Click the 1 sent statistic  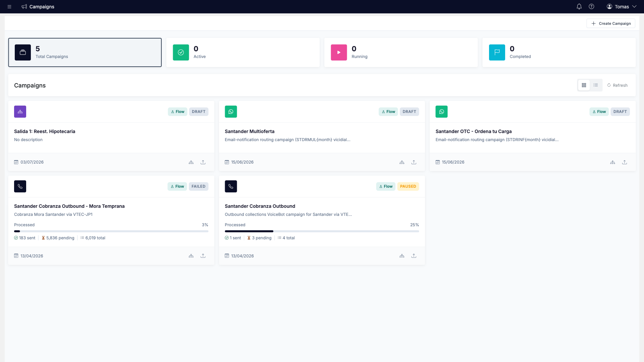[233, 238]
